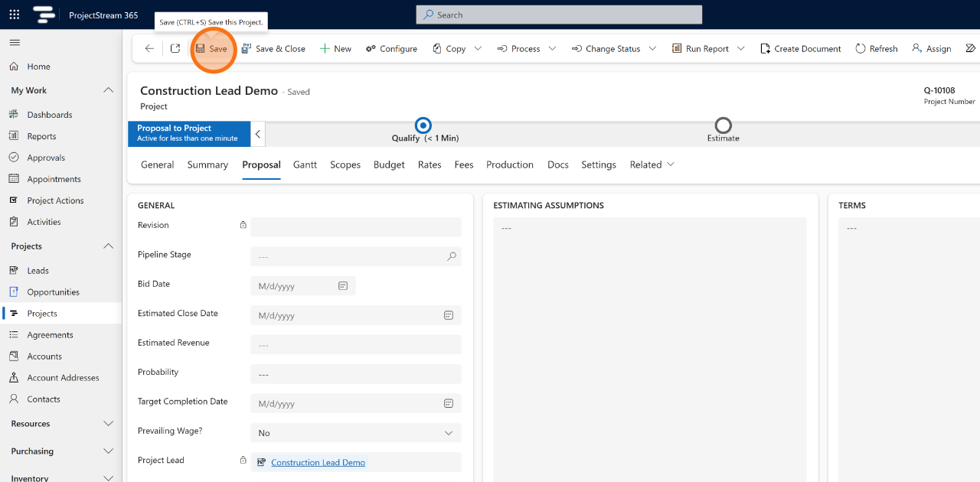Go back using the back arrow
The height and width of the screenshot is (482, 980).
coord(149,48)
